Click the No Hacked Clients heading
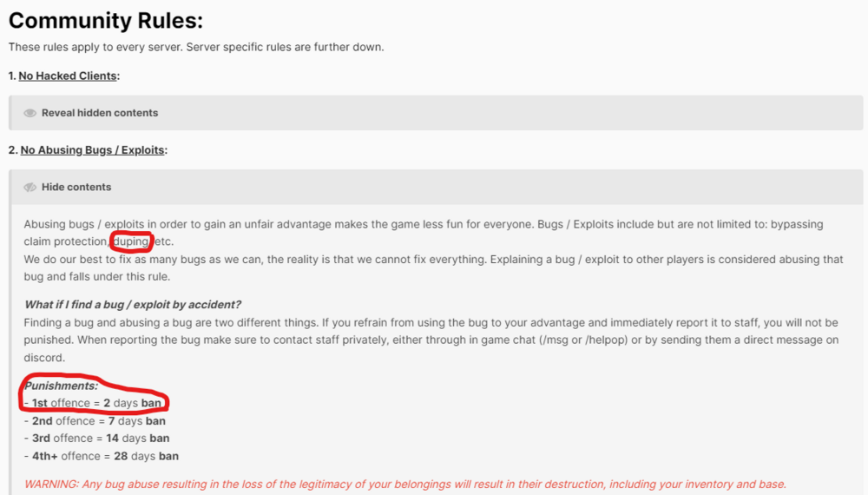868x495 pixels. [68, 76]
